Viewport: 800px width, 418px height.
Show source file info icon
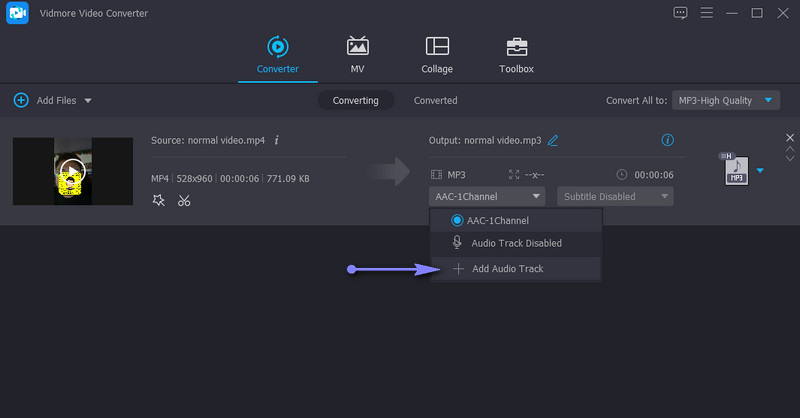coord(277,141)
